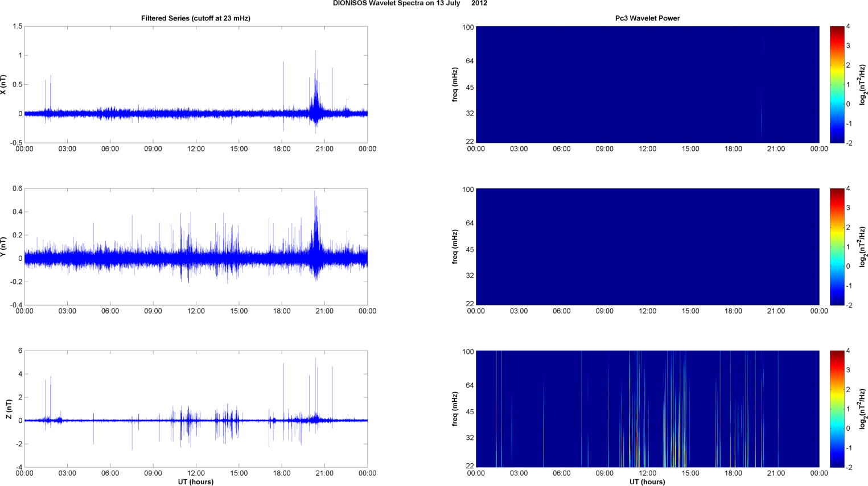868x486 pixels.
Task: Click the middle Pc3 wavelet spectrogram for Y
Action: [x=647, y=246]
